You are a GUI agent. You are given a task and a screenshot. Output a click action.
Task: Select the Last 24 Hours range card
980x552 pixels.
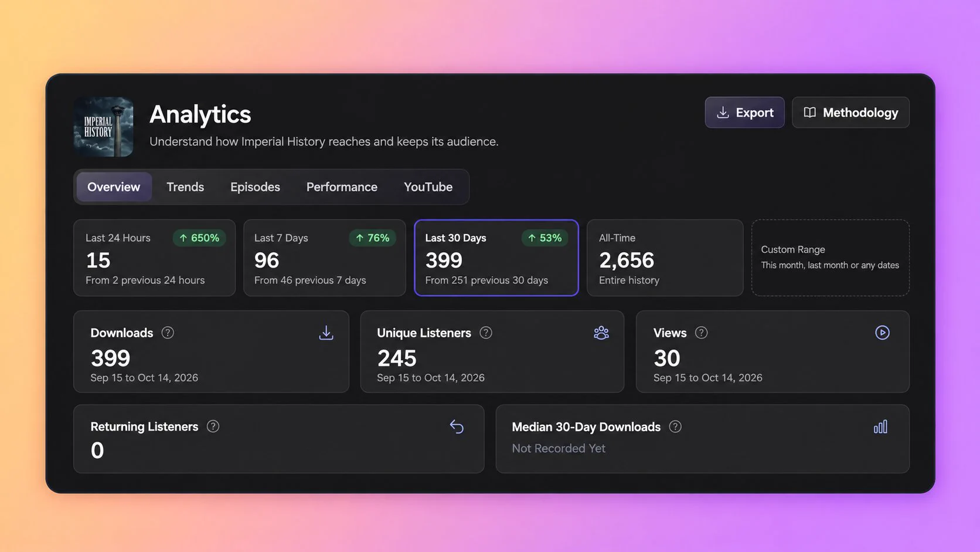[154, 258]
